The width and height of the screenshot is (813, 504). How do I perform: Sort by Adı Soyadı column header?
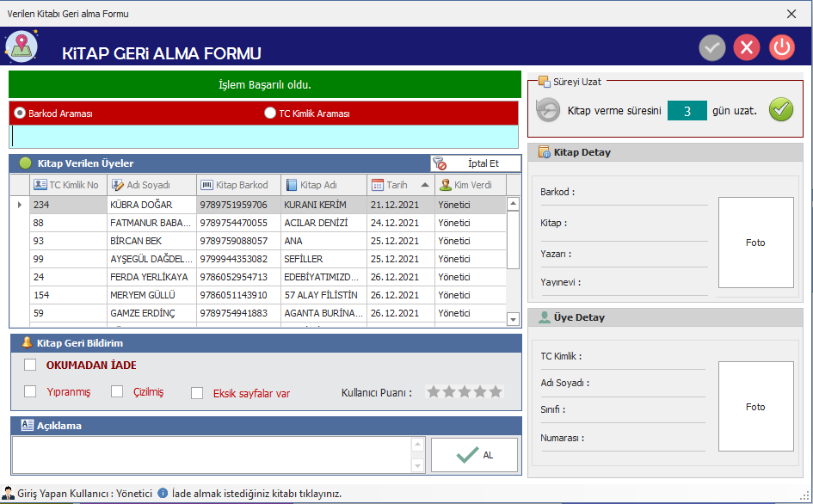click(152, 185)
